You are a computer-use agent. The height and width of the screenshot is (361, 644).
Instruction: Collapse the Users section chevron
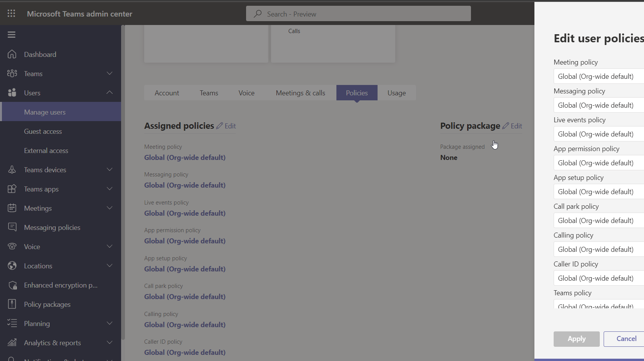(x=110, y=93)
